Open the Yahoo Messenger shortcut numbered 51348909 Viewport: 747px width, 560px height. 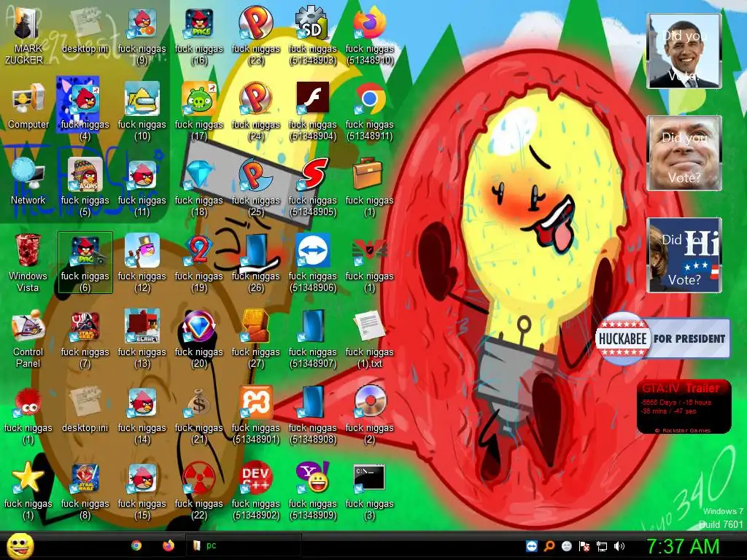coord(312,478)
